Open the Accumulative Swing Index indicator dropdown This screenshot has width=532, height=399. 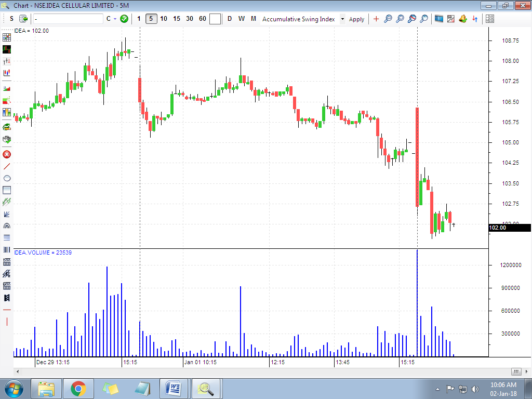(342, 19)
